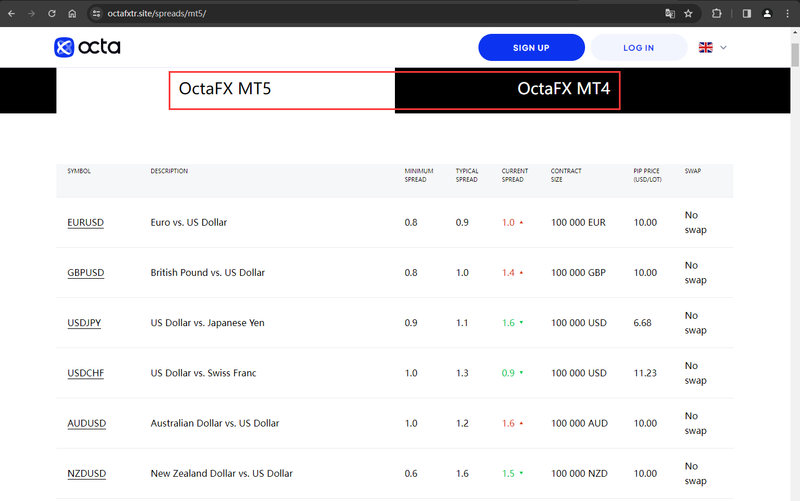The image size is (800, 501).
Task: Click USDJPY minimum spread 0.9
Action: [411, 322]
